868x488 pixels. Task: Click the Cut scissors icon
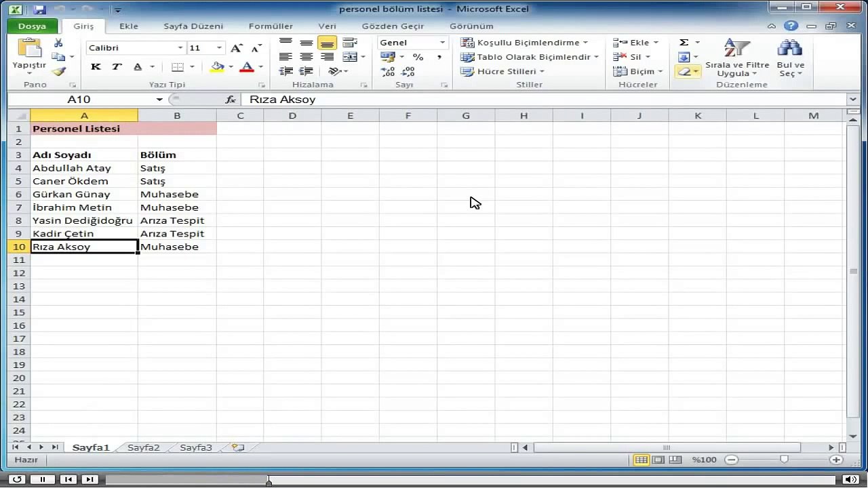click(58, 43)
